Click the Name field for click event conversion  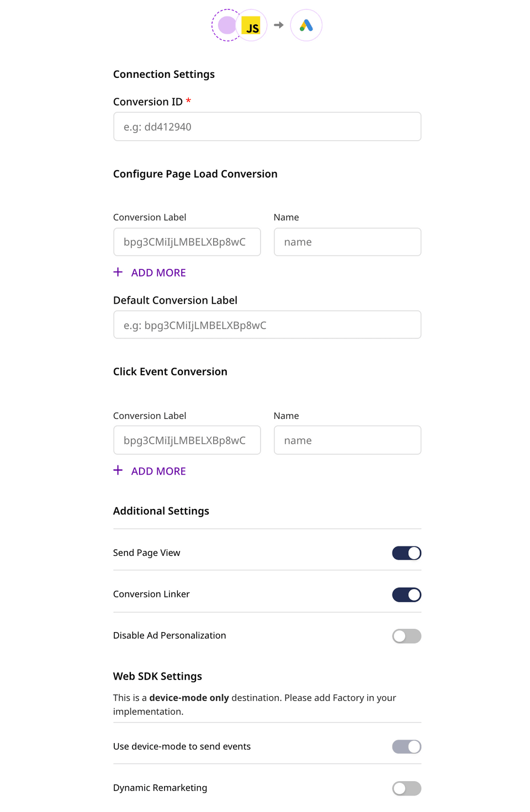[x=347, y=440]
